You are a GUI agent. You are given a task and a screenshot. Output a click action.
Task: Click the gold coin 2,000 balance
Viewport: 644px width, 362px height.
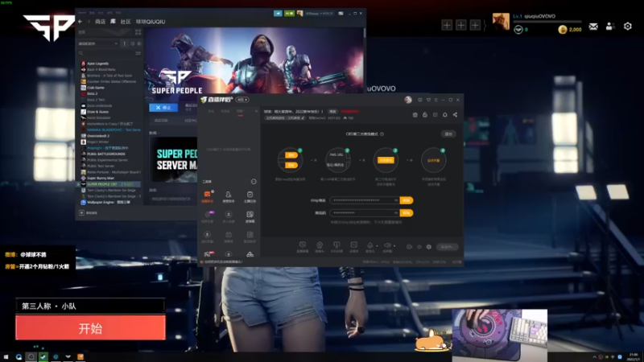click(570, 29)
